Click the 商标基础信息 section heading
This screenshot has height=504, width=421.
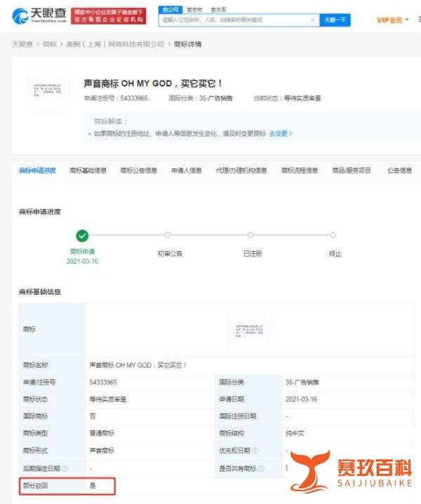click(40, 292)
